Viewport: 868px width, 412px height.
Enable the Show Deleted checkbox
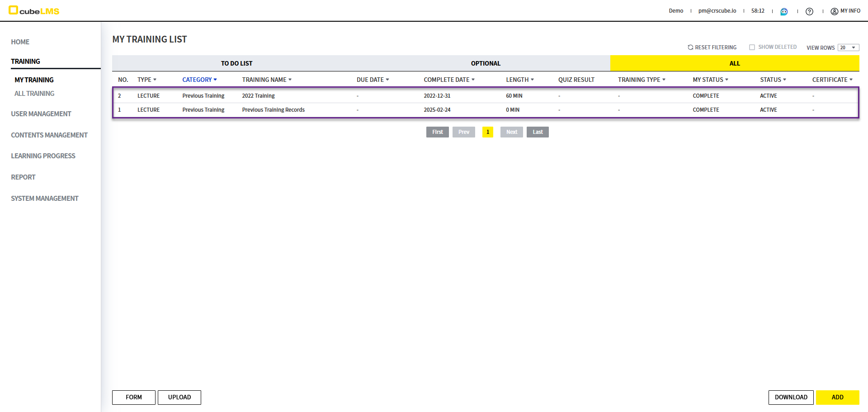click(752, 47)
